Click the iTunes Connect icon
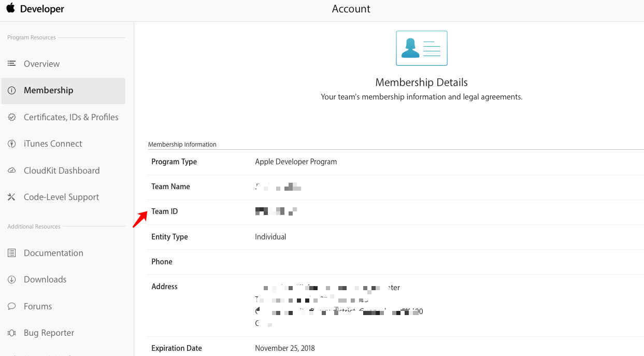The image size is (644, 356). pos(12,144)
